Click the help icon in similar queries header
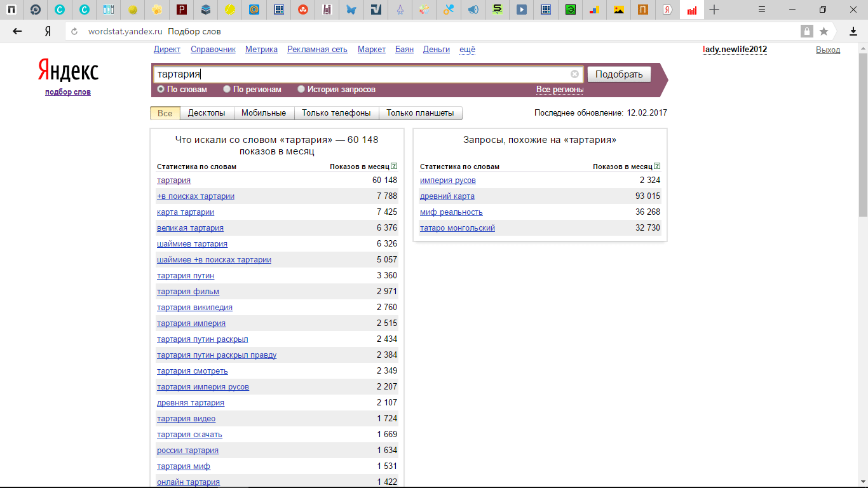The image size is (868, 488). [x=657, y=166]
